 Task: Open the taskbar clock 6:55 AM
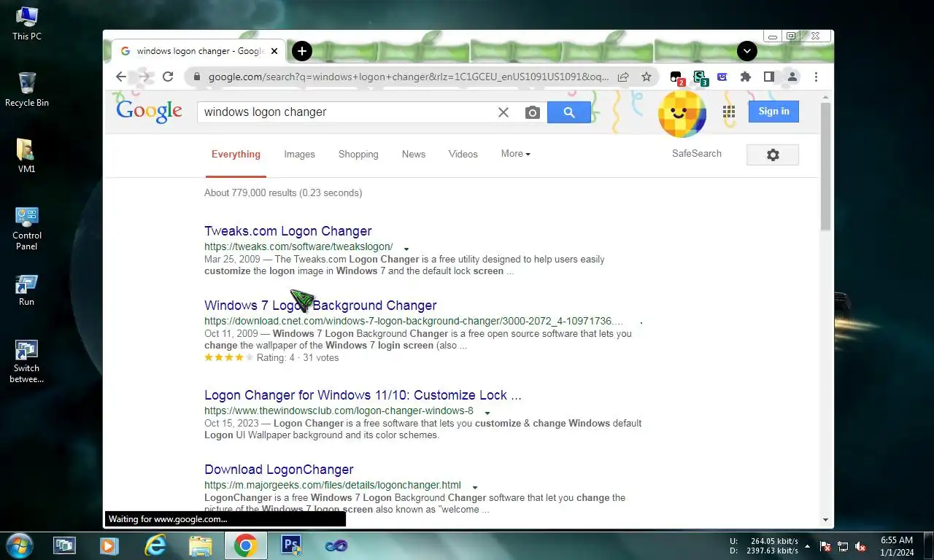pyautogui.click(x=897, y=545)
